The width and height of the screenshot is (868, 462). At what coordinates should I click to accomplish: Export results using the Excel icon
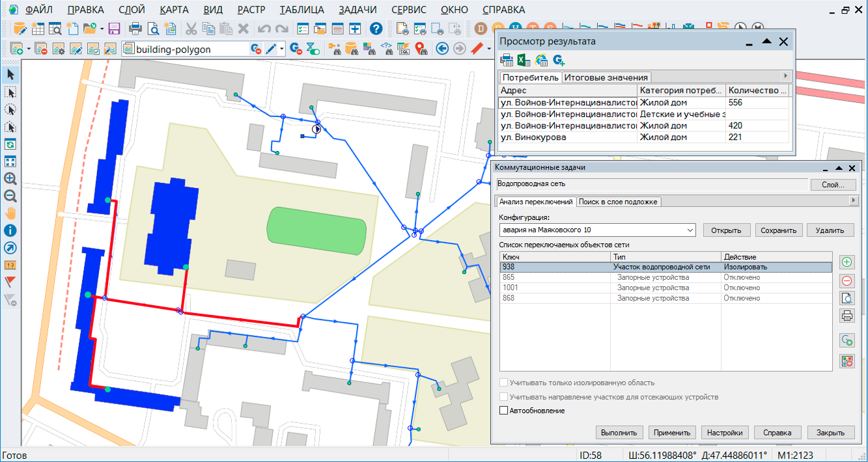(x=524, y=61)
